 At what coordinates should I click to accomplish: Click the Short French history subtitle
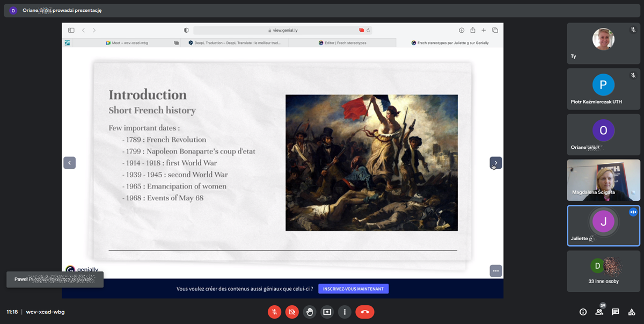tap(152, 111)
